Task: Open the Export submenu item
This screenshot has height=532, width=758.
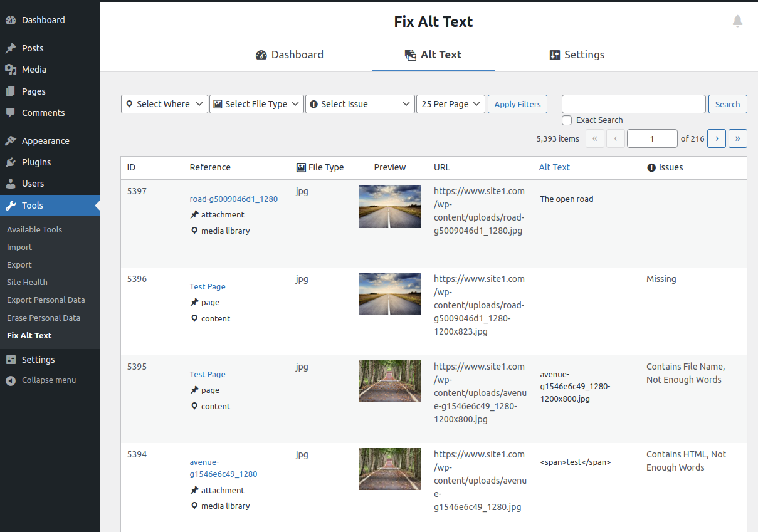Action: (x=19, y=264)
